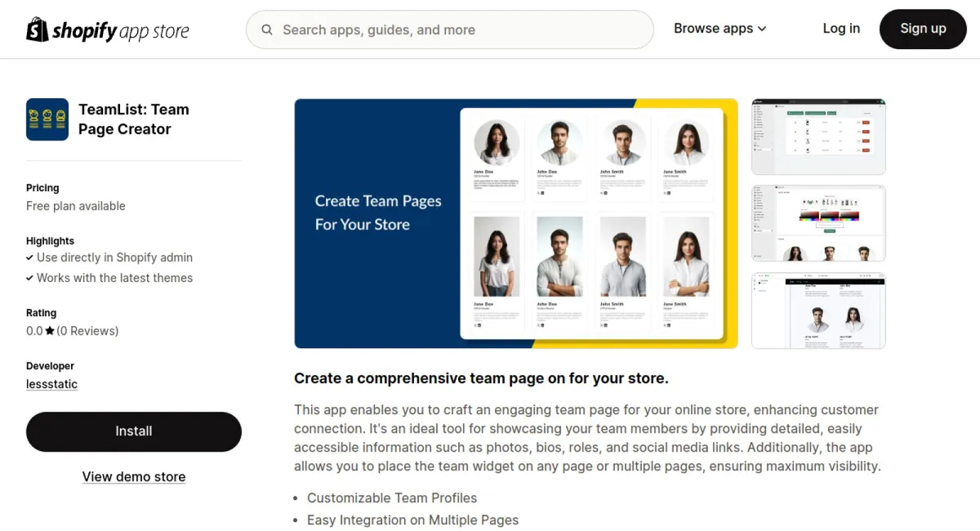Click the Sign up button
The width and height of the screenshot is (980, 531).
(923, 29)
